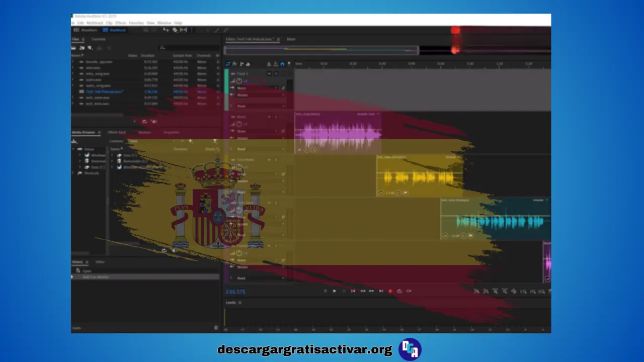Click the New File icon in Files panel
Screen dimensions: 644x362
click(90, 48)
